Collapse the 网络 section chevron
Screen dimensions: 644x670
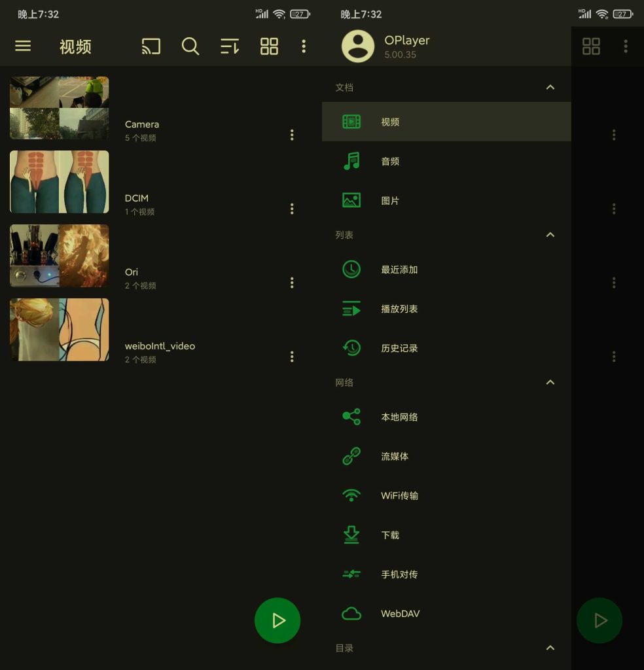pyautogui.click(x=550, y=382)
